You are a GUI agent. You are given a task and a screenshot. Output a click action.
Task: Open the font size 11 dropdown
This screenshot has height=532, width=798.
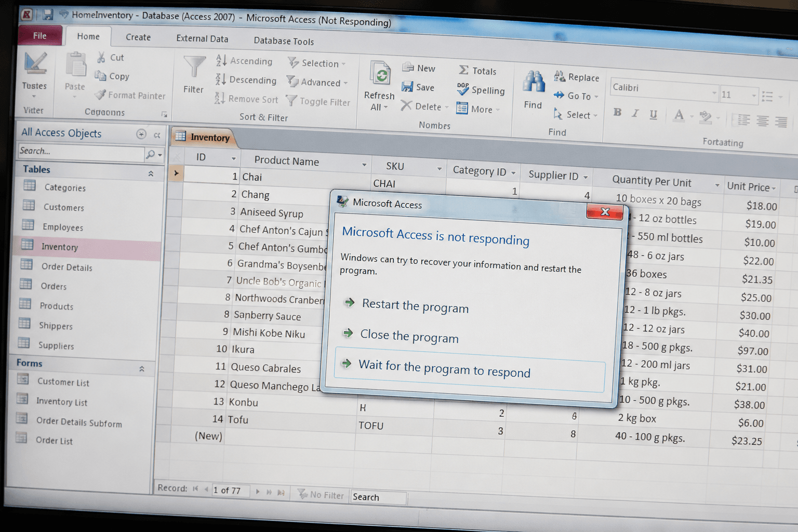[754, 95]
